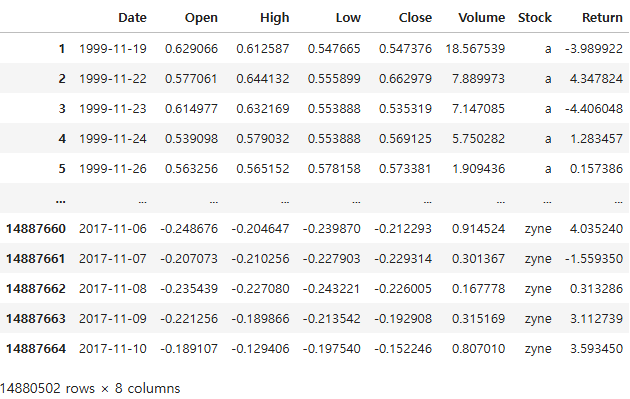Click Return value 4.347824

pyautogui.click(x=596, y=79)
